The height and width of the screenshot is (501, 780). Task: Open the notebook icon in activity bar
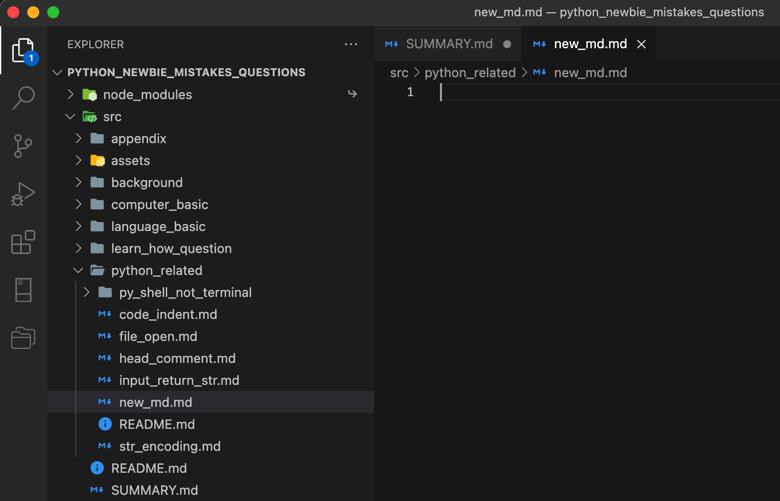[x=23, y=290]
